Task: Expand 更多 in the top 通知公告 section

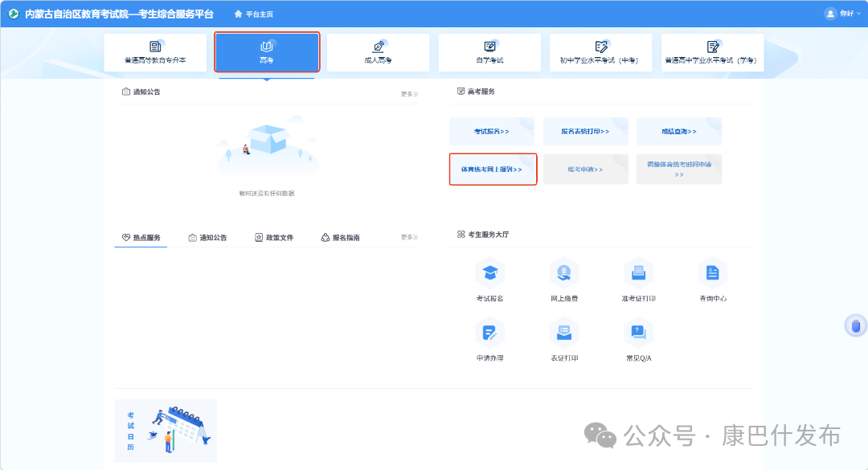Action: tap(409, 94)
